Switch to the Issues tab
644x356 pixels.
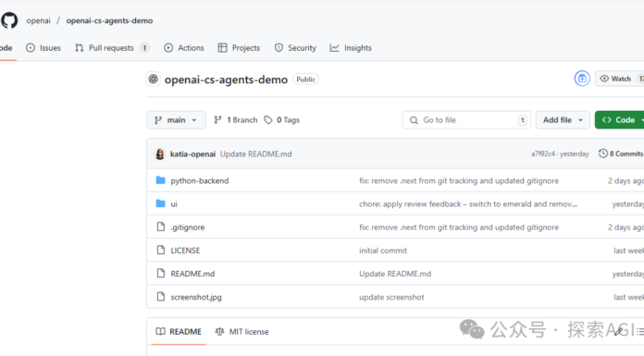(x=43, y=48)
